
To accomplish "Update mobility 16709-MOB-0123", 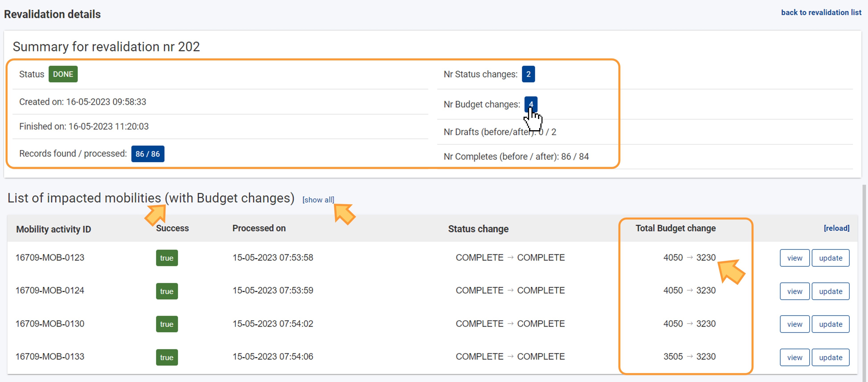I will coord(830,258).
